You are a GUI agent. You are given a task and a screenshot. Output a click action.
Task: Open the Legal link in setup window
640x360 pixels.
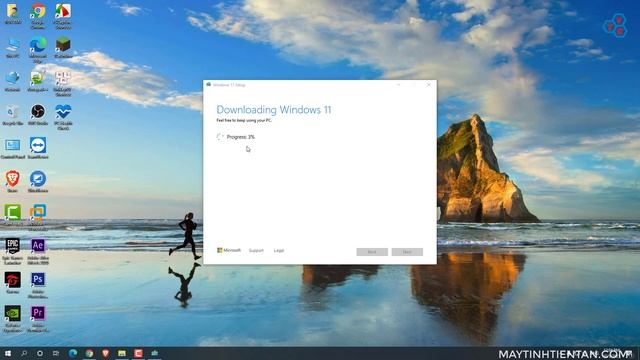coord(279,251)
